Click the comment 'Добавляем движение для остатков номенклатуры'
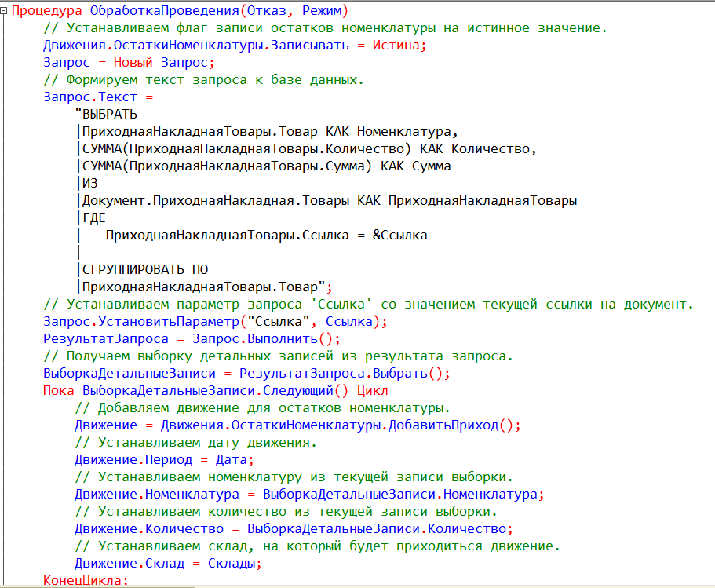The width and height of the screenshot is (715, 588). (x=263, y=408)
